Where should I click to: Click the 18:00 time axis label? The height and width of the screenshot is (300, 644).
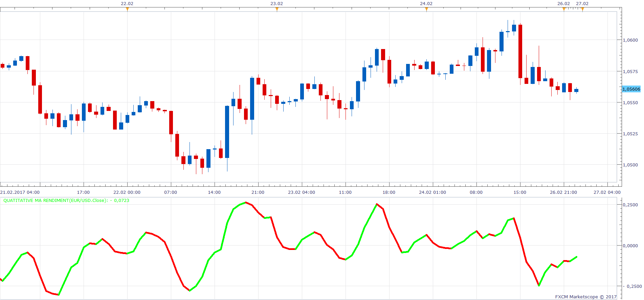[389, 192]
